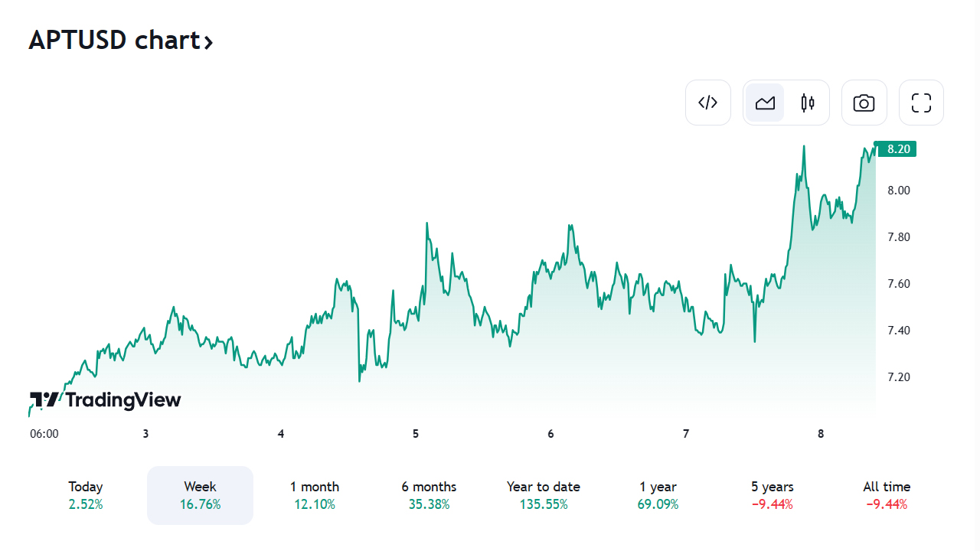Click the TradingView logo on chart
This screenshot has height=551, width=980.
(x=106, y=399)
